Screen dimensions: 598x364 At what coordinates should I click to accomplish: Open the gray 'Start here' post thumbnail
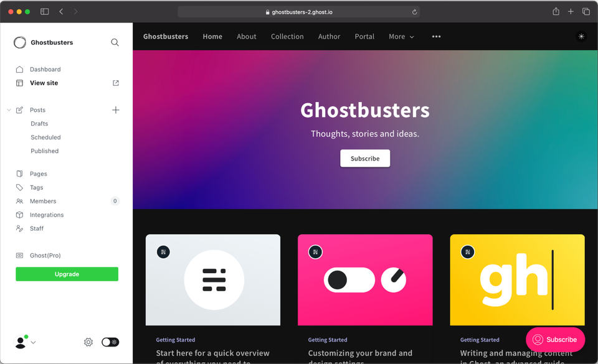click(213, 280)
